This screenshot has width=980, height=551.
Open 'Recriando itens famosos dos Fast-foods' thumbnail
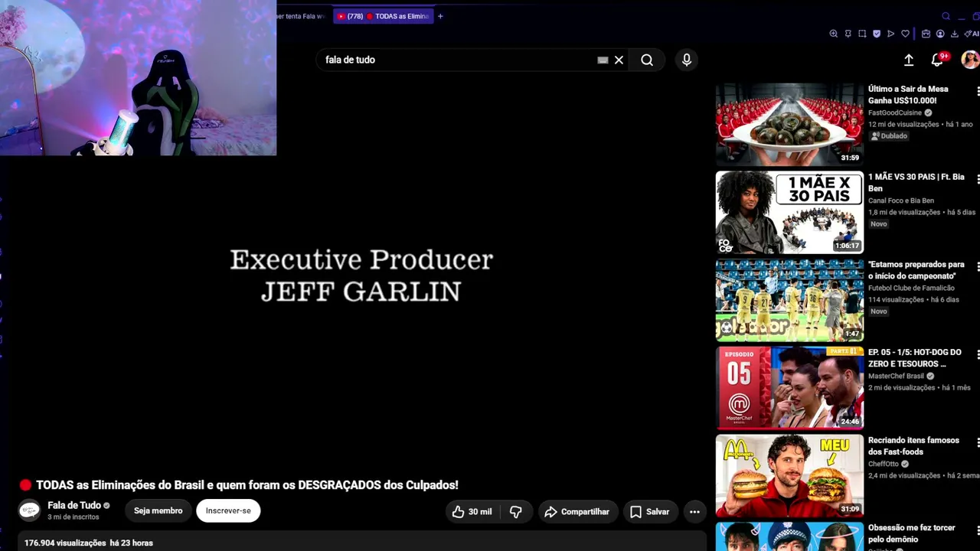[x=789, y=476]
